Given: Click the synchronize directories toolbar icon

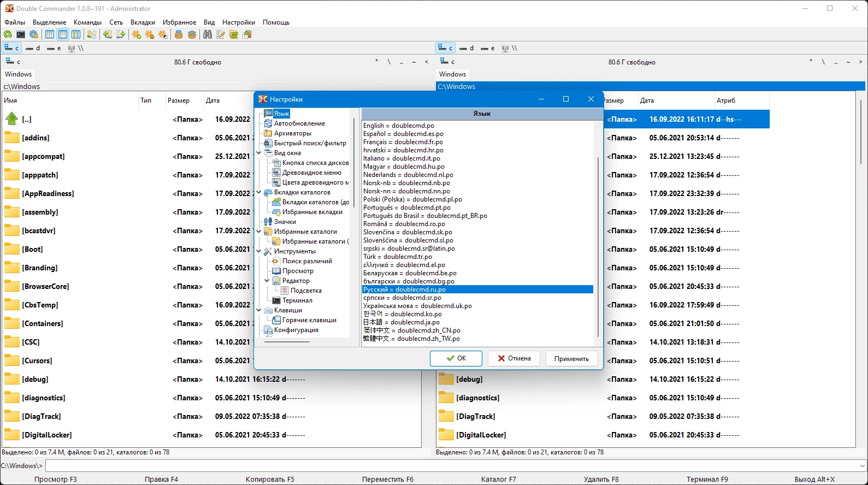Looking at the screenshot, I should (x=92, y=34).
